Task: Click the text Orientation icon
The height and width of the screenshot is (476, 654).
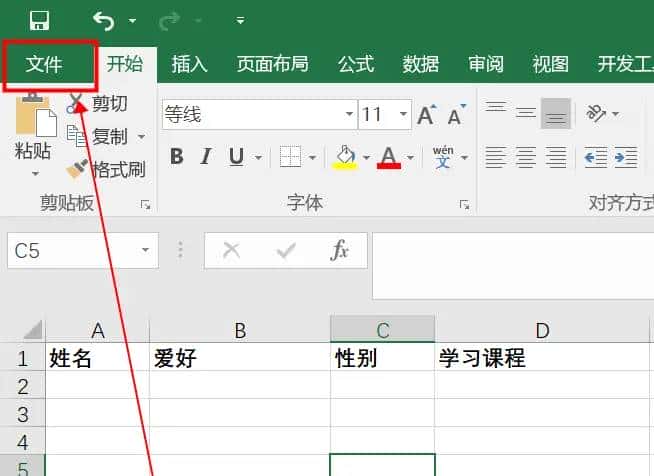Action: pyautogui.click(x=596, y=113)
